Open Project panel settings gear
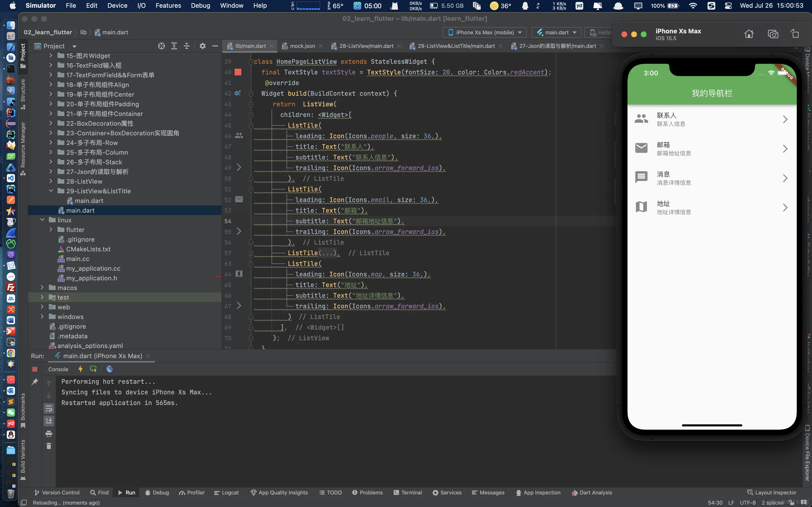Screen dimensions: 812x507 coord(202,46)
